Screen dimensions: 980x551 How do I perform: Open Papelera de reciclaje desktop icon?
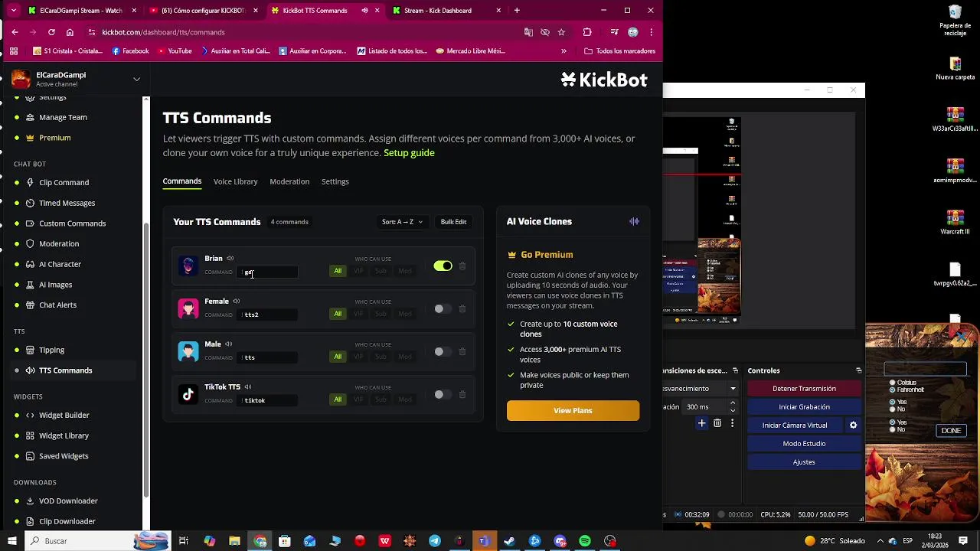955,21
